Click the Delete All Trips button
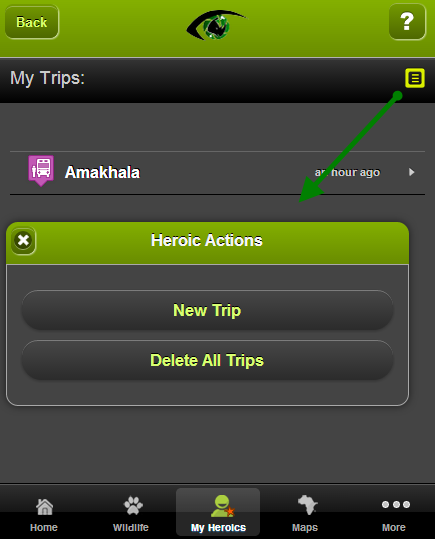Screen dimensions: 435x539 point(207,360)
